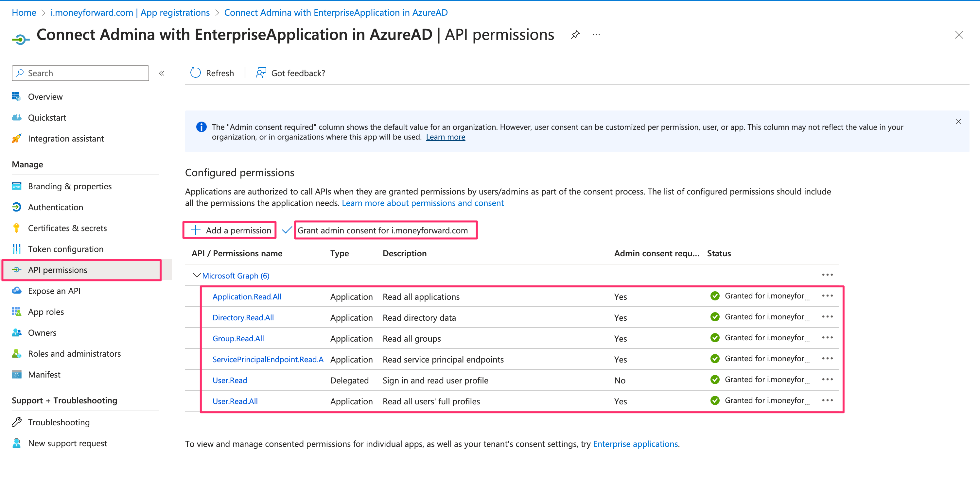Click the pin blade icon next to title
980x491 pixels.
point(575,35)
